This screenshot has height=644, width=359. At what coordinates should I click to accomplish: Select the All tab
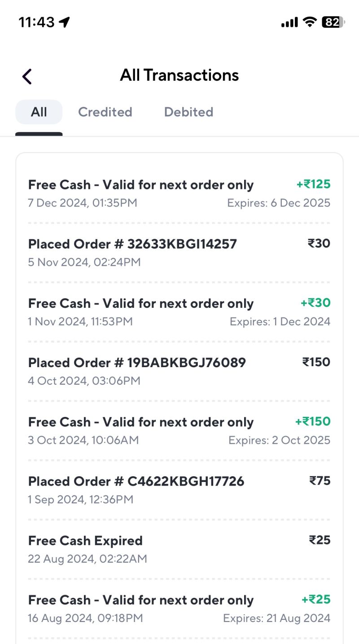pyautogui.click(x=39, y=112)
